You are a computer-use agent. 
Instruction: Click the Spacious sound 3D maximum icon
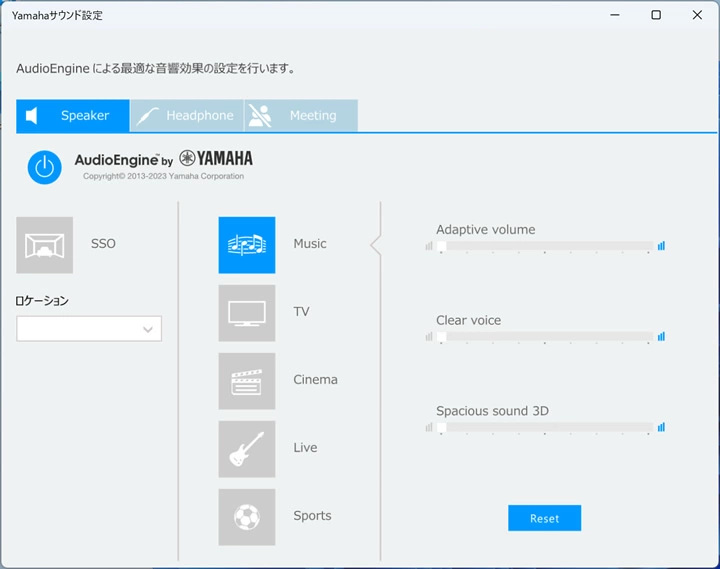661,427
